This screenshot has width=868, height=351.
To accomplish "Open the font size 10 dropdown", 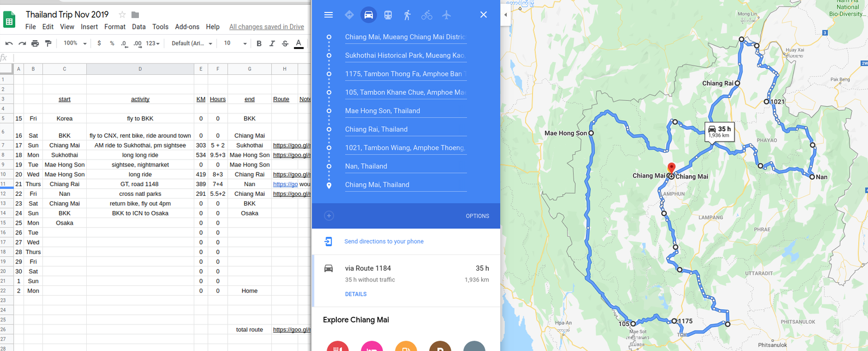I will click(235, 43).
